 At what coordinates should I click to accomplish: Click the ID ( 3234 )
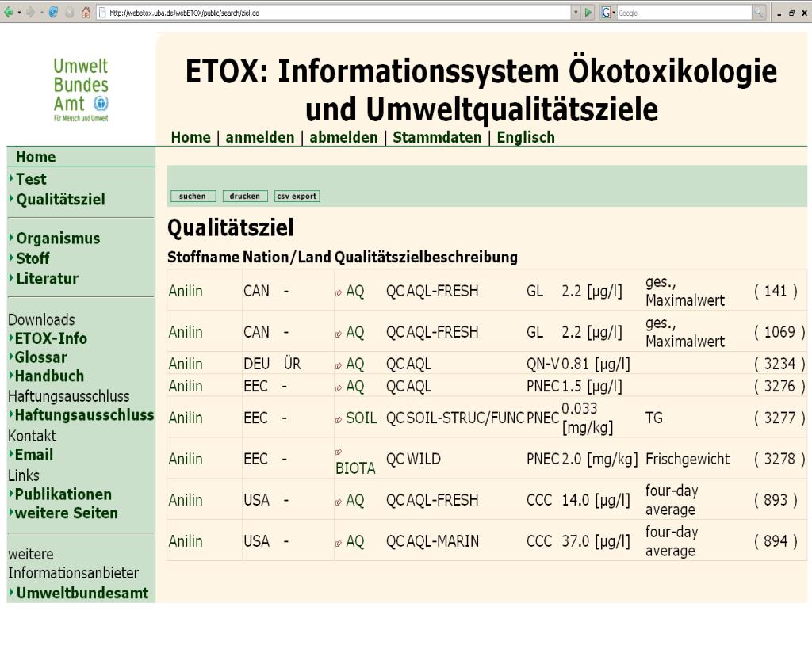779,364
